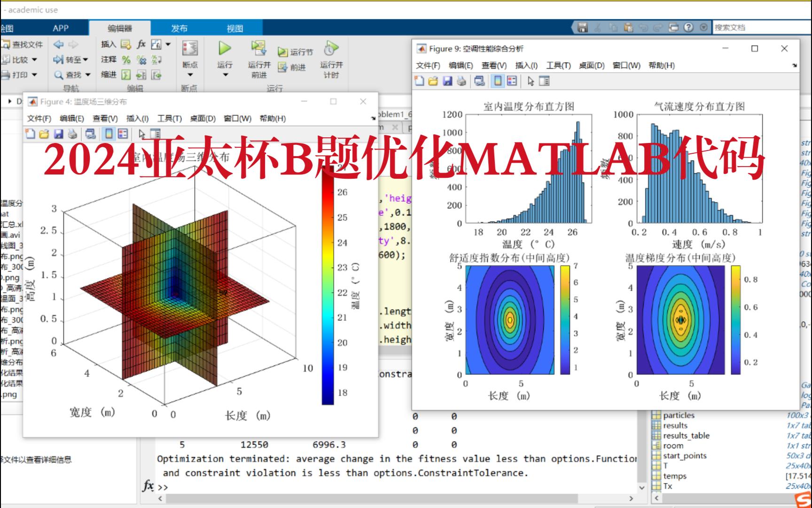Click the smart indent icon

[126, 75]
